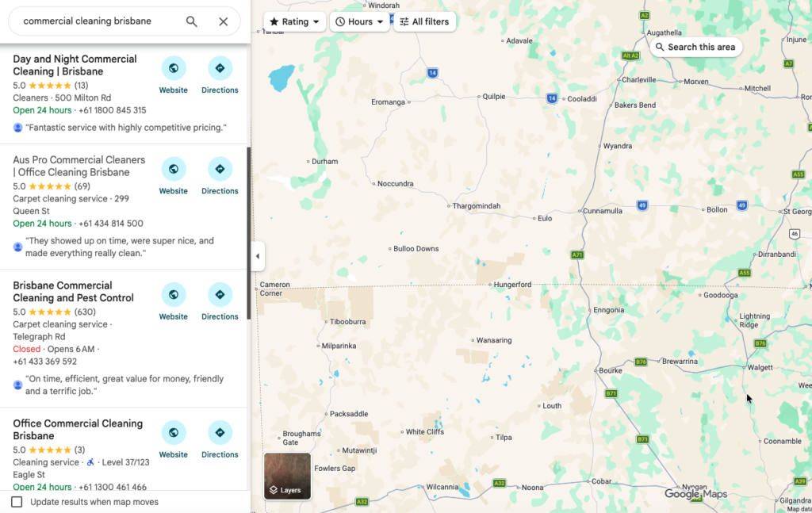Click phone number +61 1800 845 315
The image size is (812, 513).
[113, 110]
